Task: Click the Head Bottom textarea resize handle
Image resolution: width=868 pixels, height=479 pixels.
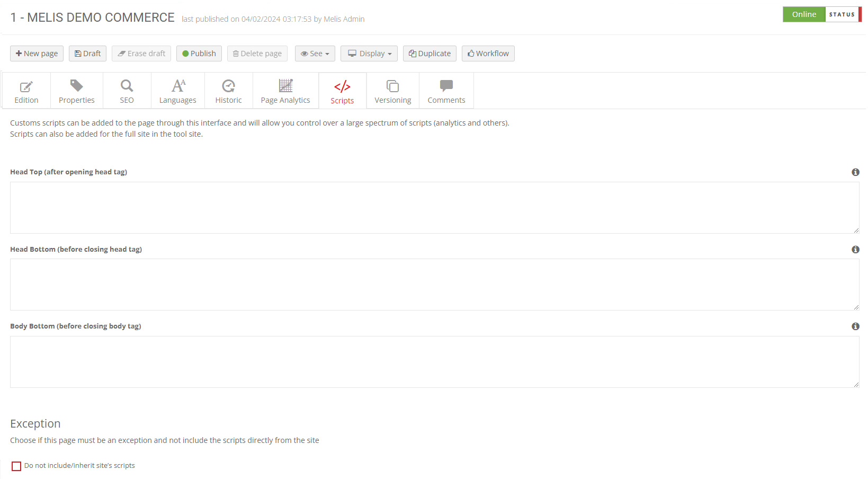Action: coord(856,307)
